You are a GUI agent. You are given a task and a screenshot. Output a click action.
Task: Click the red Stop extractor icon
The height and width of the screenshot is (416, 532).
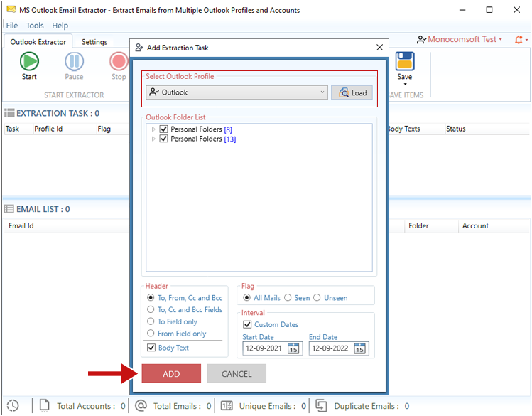click(x=119, y=61)
